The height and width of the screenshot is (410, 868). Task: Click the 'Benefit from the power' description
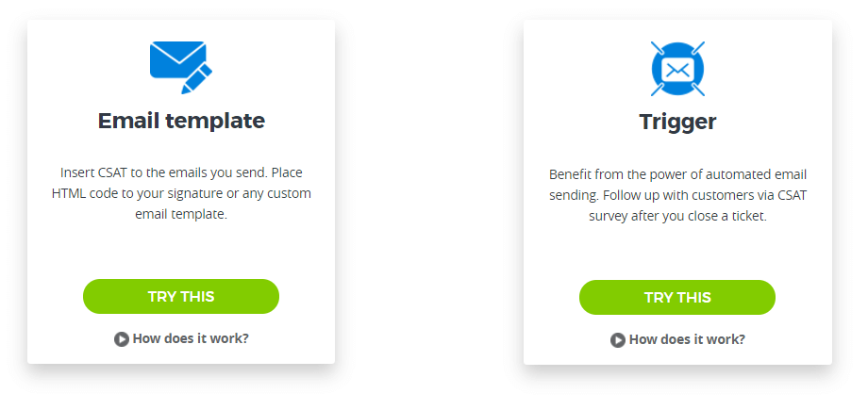[677, 195]
